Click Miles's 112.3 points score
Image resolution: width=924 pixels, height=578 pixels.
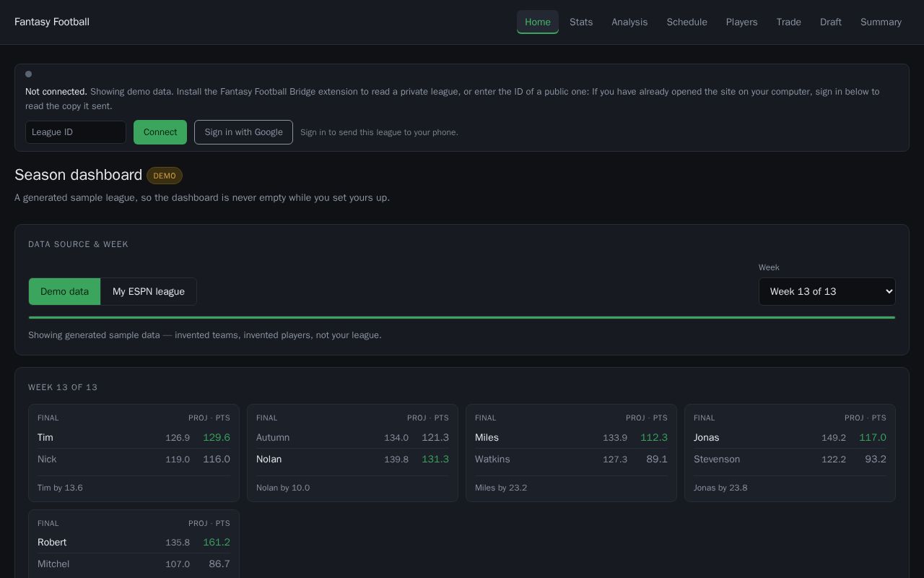(x=654, y=437)
